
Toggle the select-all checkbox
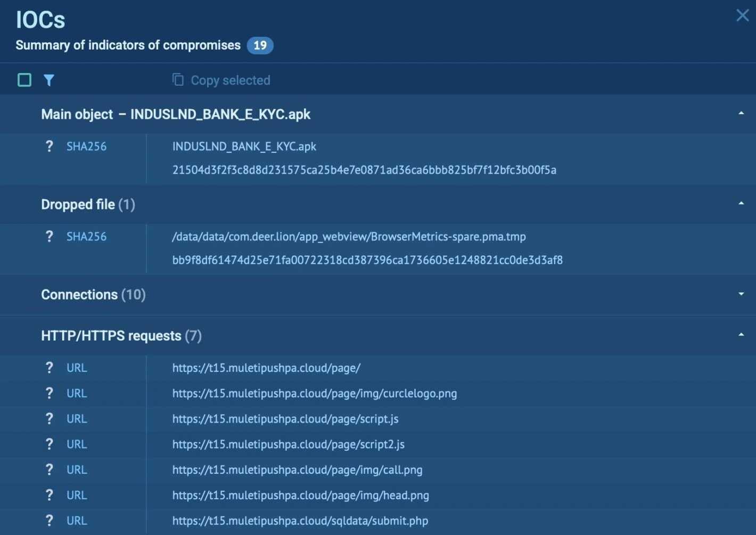coord(24,80)
